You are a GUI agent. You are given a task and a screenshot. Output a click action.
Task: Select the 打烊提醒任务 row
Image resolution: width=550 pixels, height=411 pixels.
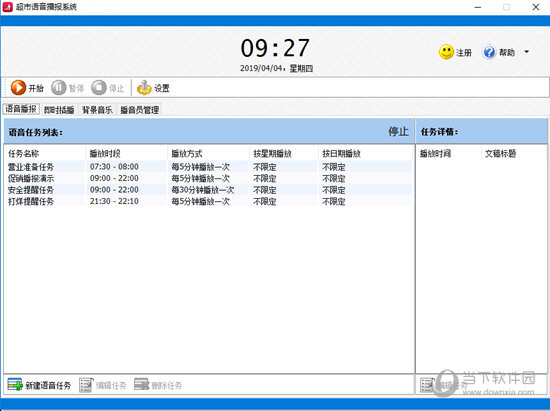coord(209,201)
